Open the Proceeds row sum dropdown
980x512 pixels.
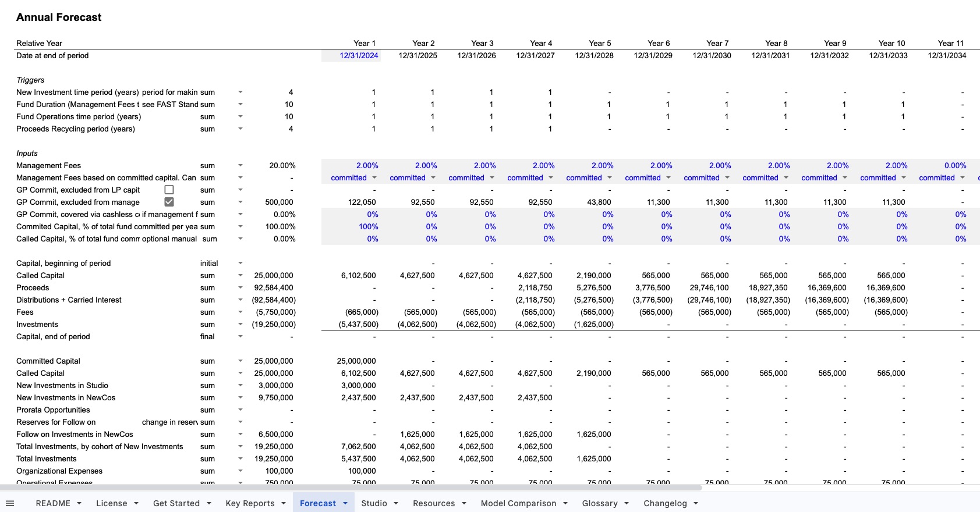tap(240, 287)
